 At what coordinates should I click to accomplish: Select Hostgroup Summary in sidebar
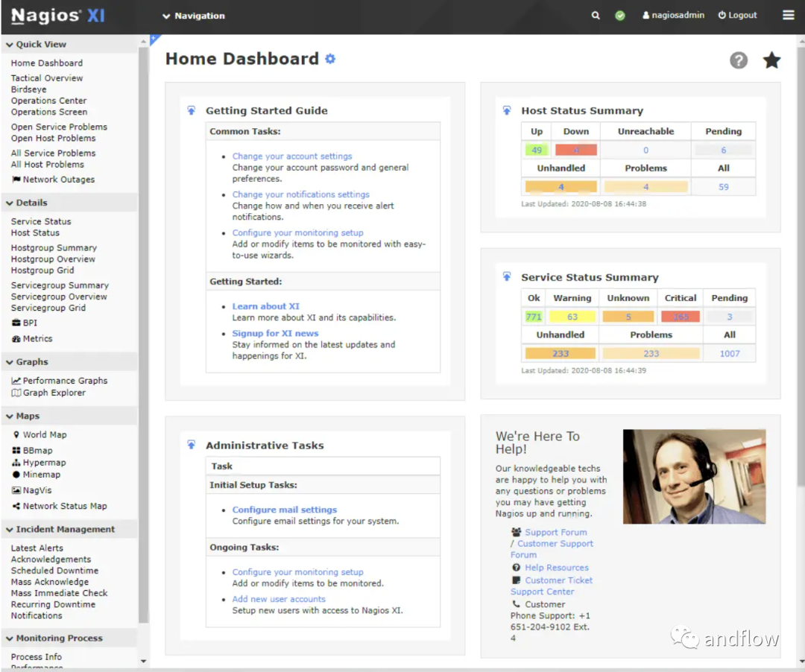54,248
